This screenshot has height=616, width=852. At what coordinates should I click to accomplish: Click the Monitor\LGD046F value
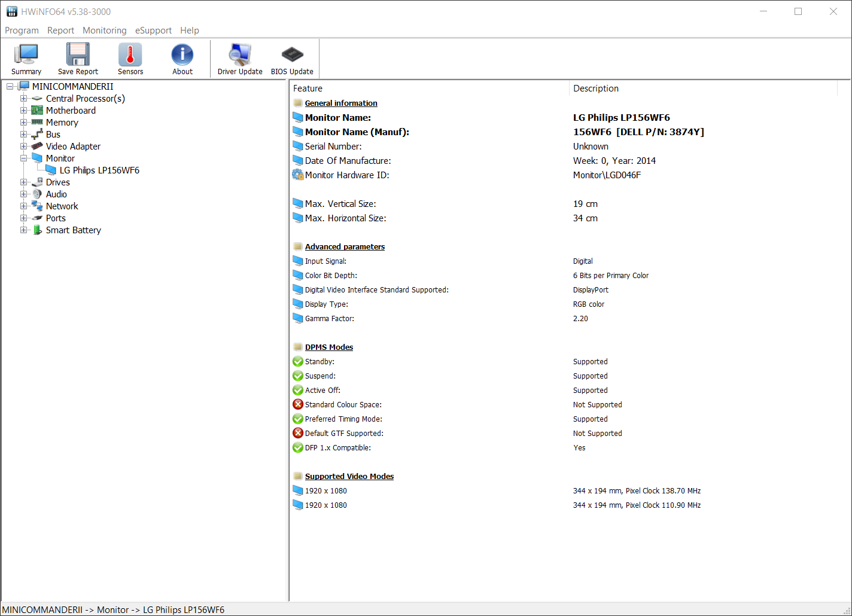(607, 175)
